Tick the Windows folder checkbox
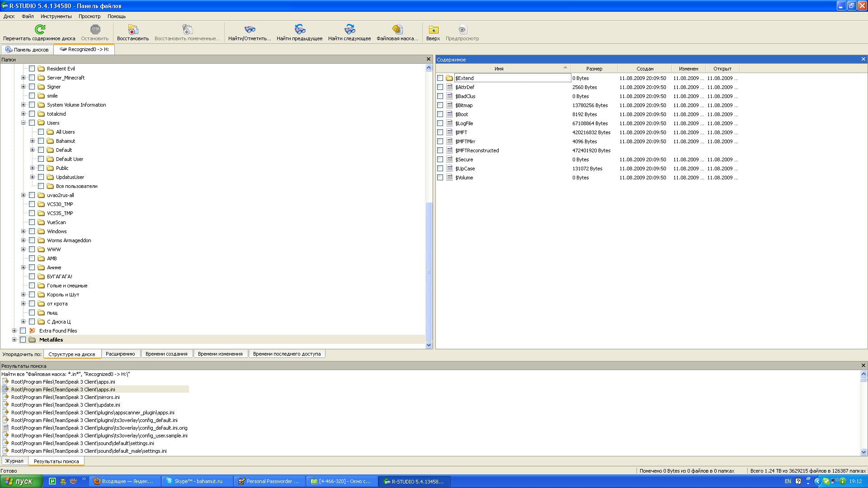This screenshot has width=868, height=488. 32,231
